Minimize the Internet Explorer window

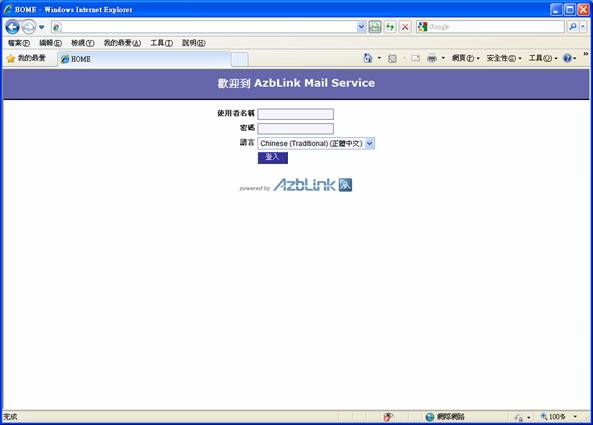[556, 9]
